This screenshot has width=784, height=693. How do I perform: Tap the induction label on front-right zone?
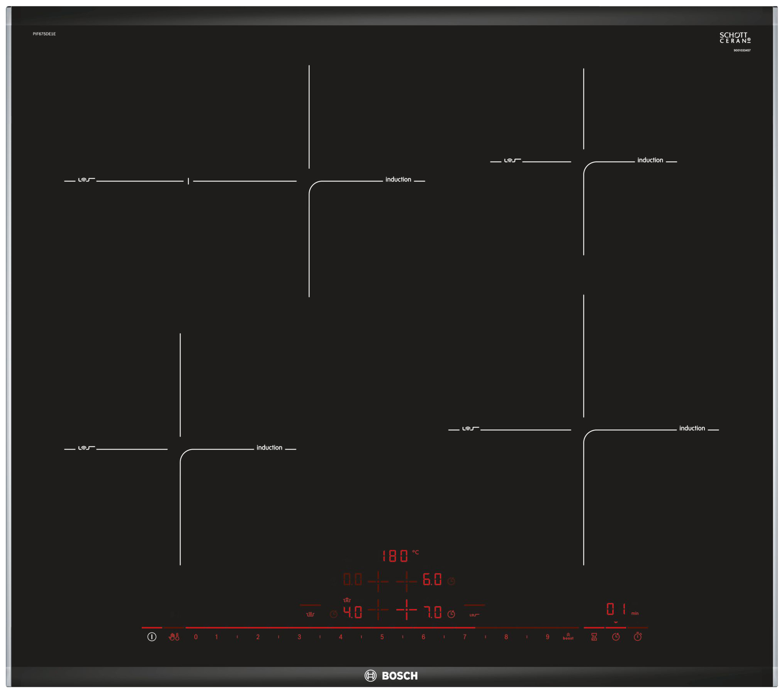click(692, 428)
